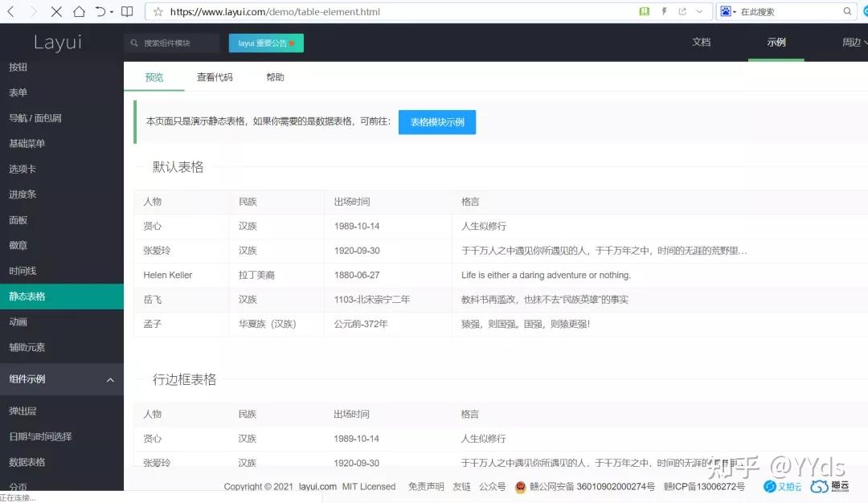The image size is (868, 503).
Task: Click the share icon in address bar
Action: [x=682, y=11]
